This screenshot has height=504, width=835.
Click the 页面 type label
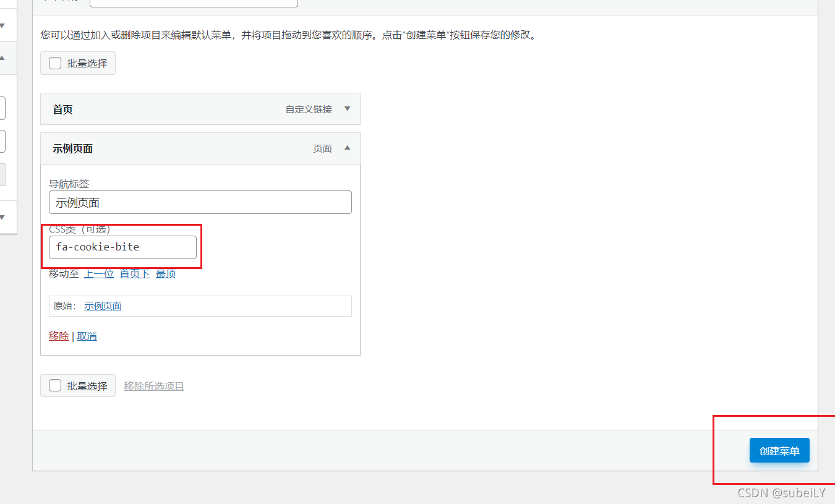pos(322,148)
